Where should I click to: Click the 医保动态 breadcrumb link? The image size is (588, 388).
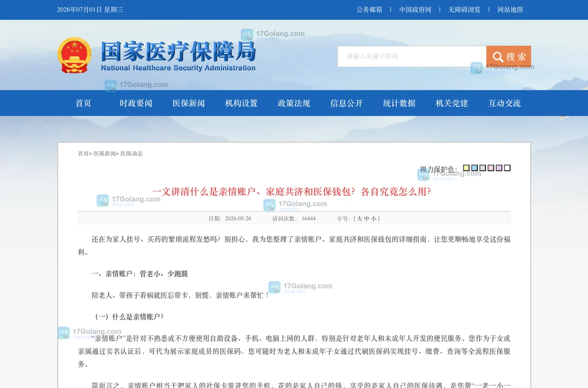(x=131, y=154)
